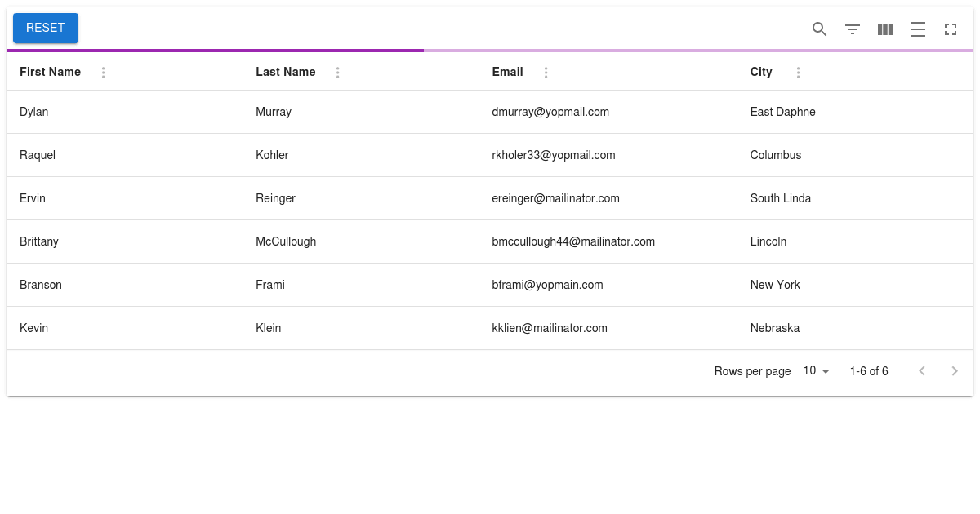Open the table search icon
This screenshot has height=514, width=980.
(x=819, y=29)
